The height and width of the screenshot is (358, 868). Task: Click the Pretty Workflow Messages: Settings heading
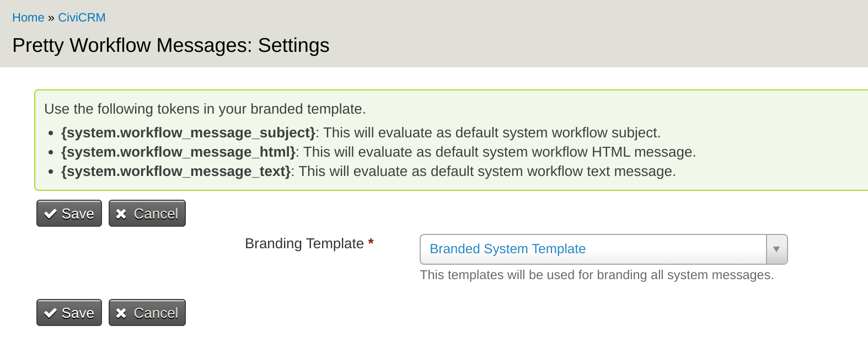(x=171, y=45)
